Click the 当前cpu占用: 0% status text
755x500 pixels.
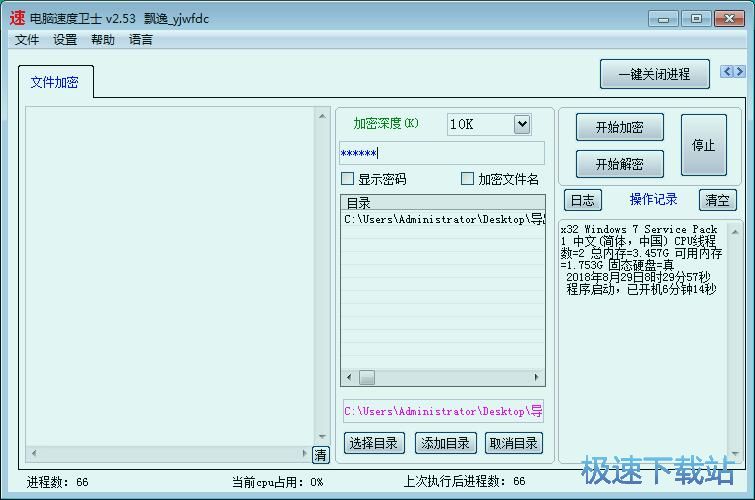pos(278,482)
